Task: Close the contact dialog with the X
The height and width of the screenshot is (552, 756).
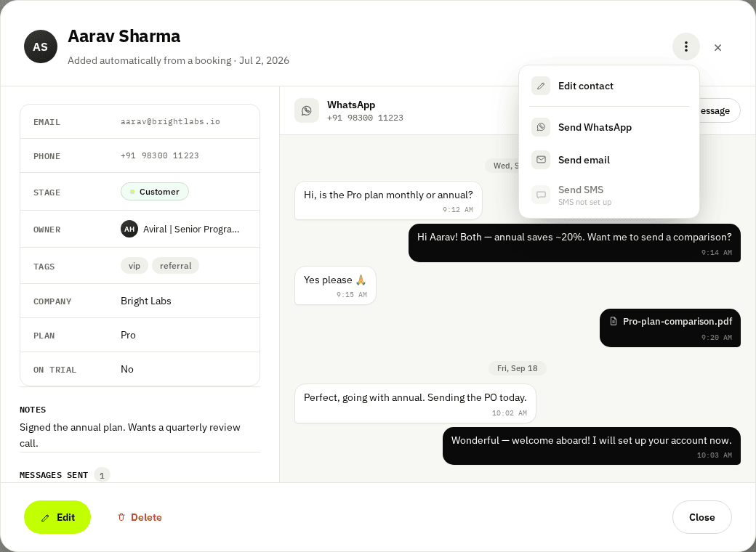Action: pos(717,47)
